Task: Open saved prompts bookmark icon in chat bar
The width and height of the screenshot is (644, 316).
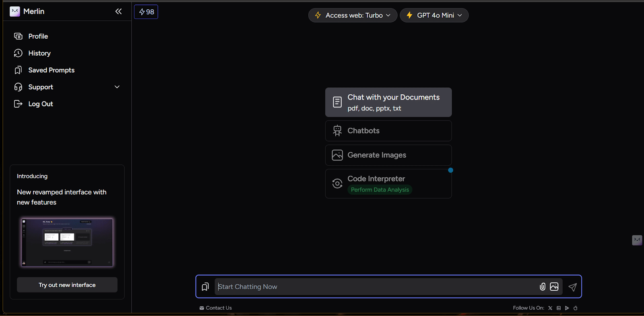Action: (205, 287)
